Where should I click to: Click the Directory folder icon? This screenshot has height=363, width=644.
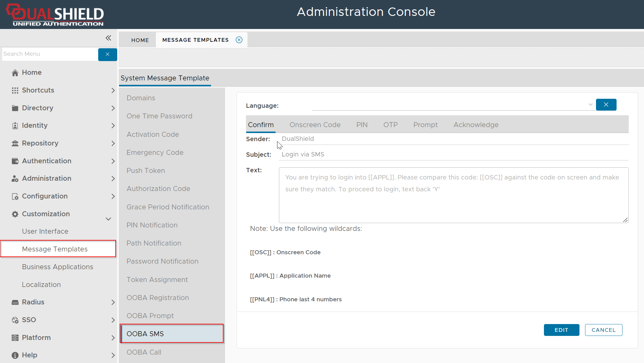click(x=15, y=108)
